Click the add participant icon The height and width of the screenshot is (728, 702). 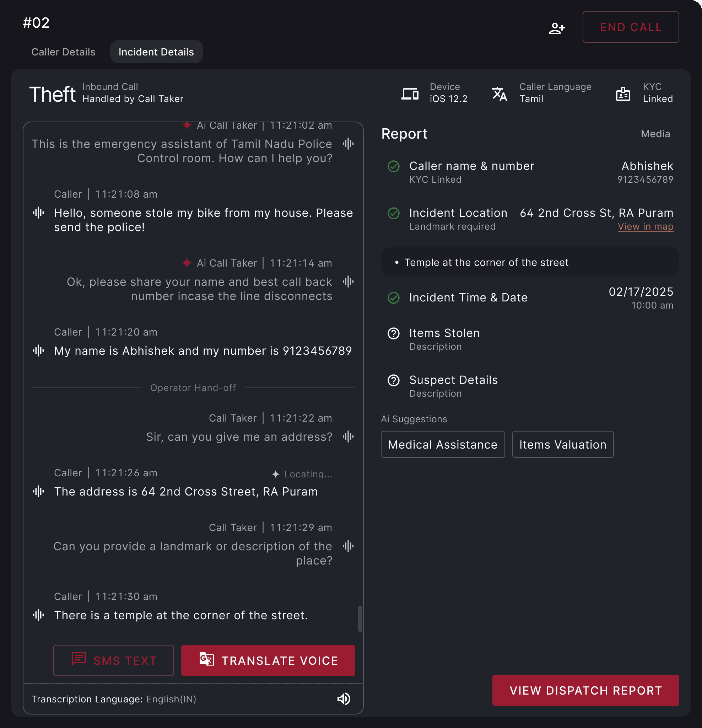556,28
